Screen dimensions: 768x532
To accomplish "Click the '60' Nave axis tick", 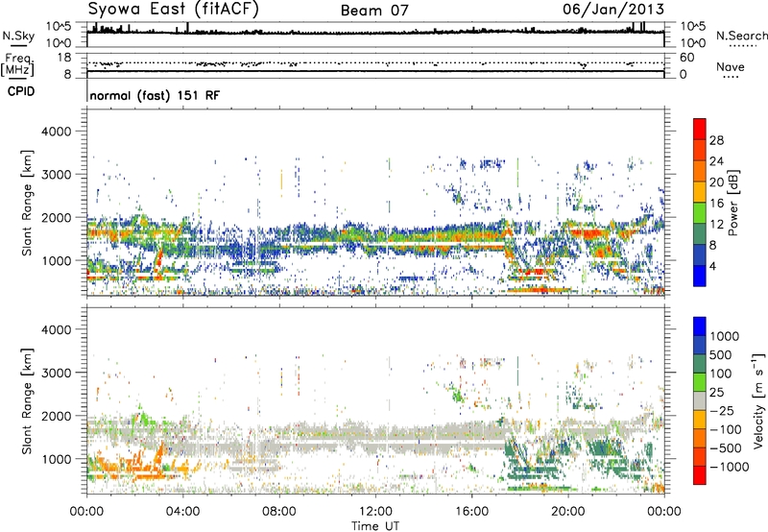I will (x=687, y=58).
